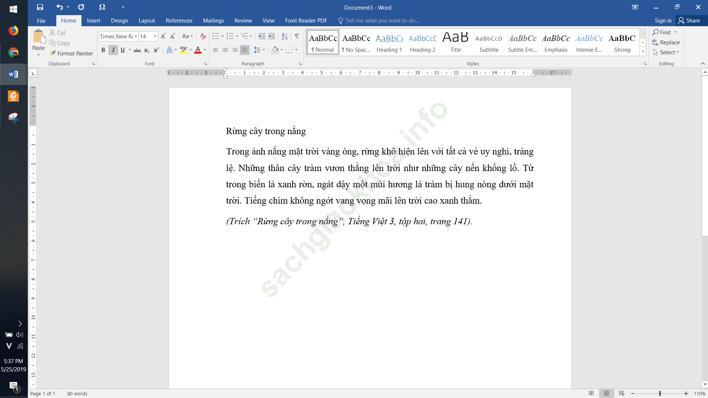This screenshot has height=398, width=708.
Task: Apply the Heading 1 style
Action: pyautogui.click(x=389, y=42)
